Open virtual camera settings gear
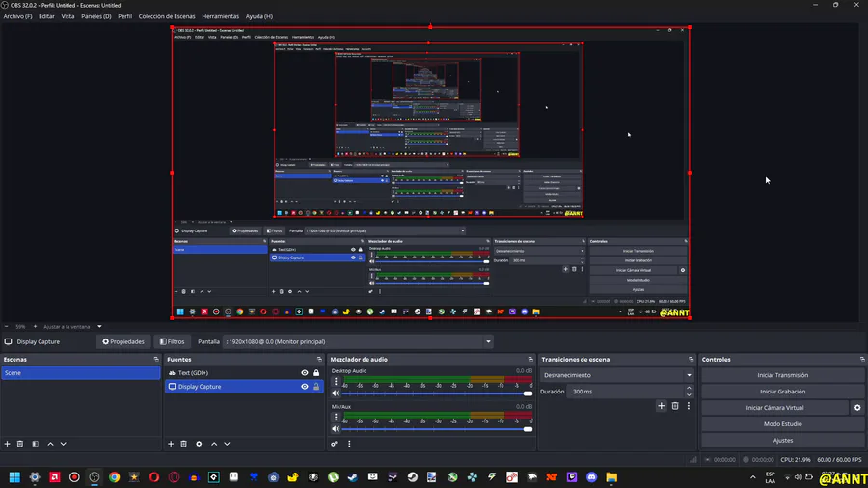This screenshot has width=868, height=488. tap(857, 408)
